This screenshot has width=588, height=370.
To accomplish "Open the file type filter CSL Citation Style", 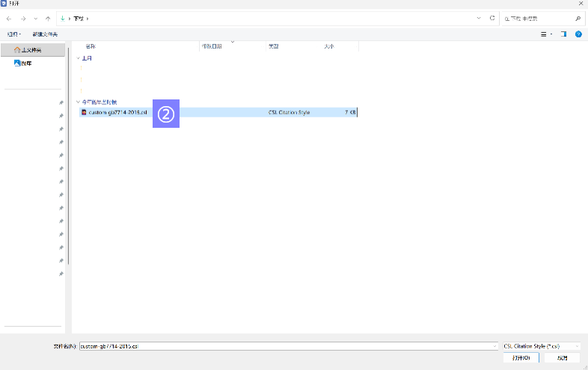I will pyautogui.click(x=542, y=346).
